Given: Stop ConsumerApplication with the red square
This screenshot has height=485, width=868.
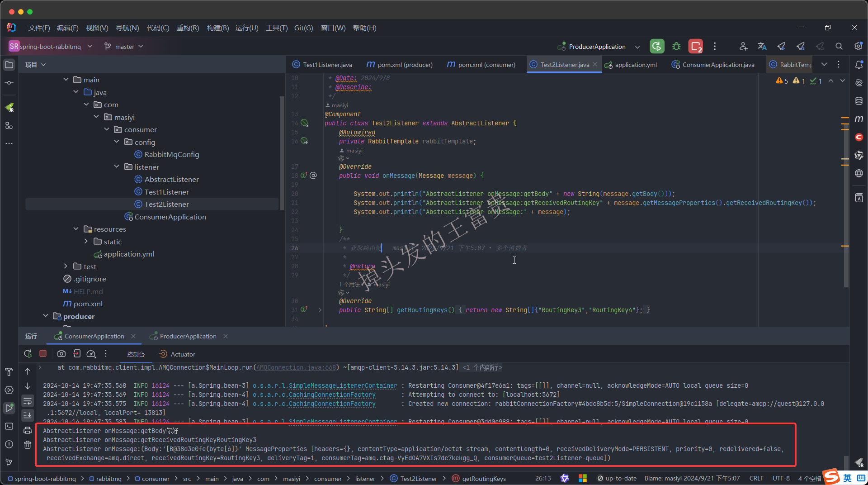Looking at the screenshot, I should [x=43, y=353].
